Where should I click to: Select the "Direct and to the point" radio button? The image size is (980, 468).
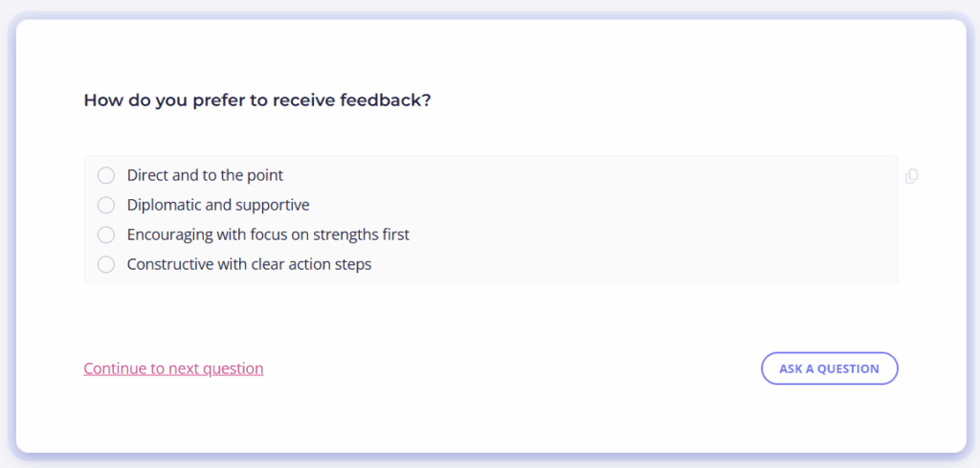point(106,175)
